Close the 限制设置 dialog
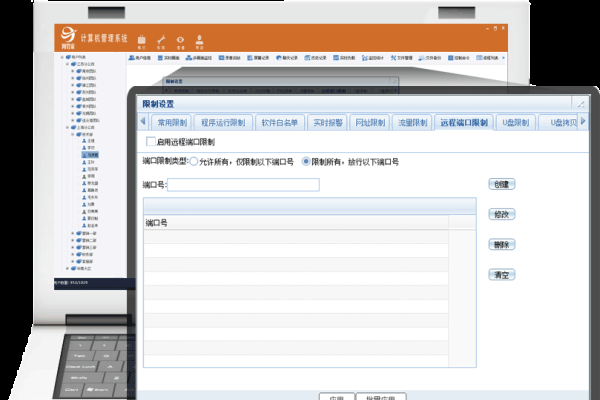The image size is (600, 400). click(x=581, y=102)
